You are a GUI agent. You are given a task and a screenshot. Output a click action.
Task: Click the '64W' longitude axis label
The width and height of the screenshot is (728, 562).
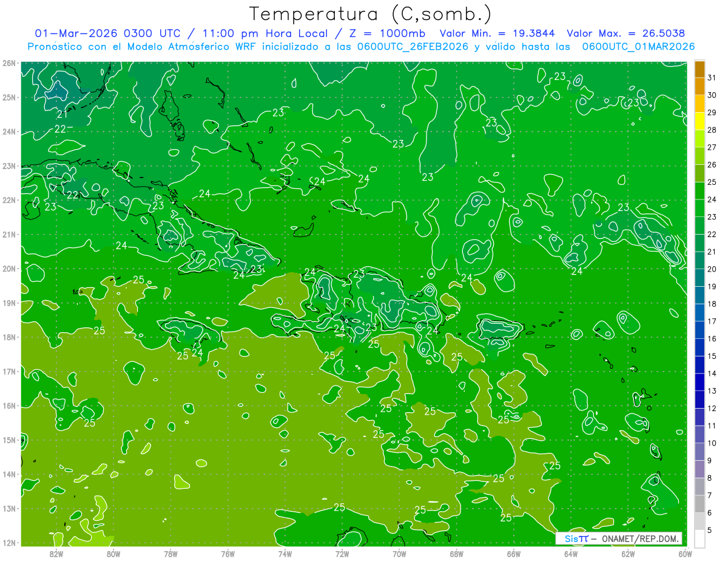(571, 554)
